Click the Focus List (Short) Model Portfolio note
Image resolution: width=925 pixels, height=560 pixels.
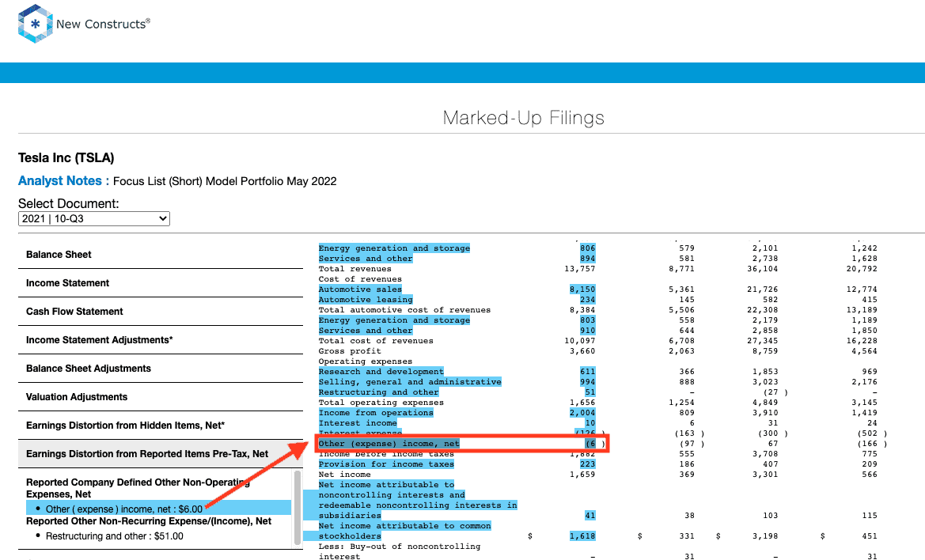(225, 182)
